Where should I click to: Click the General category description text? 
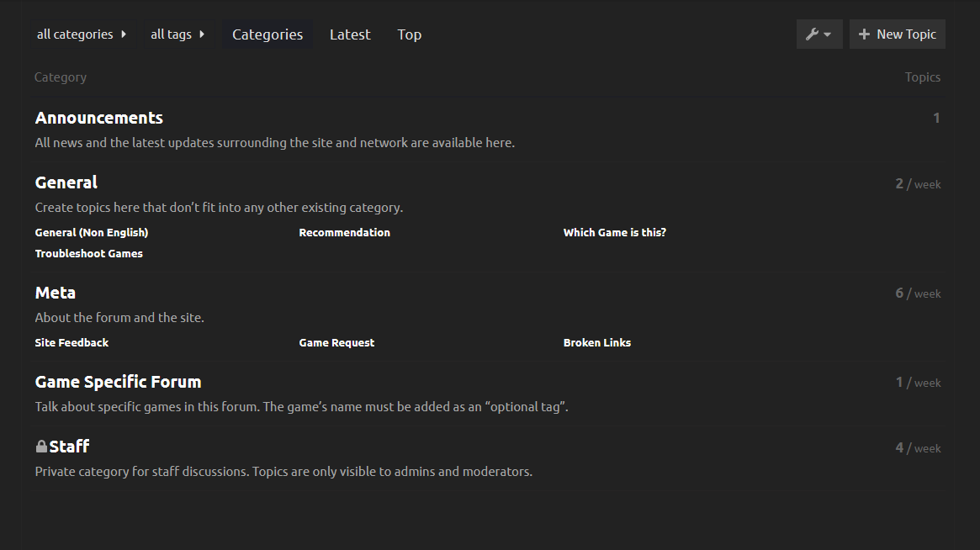[219, 208]
